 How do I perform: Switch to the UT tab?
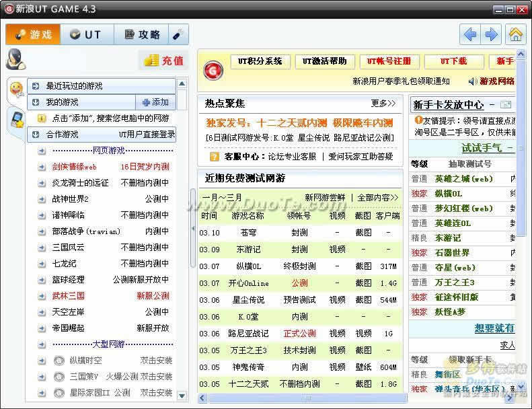tap(85, 35)
